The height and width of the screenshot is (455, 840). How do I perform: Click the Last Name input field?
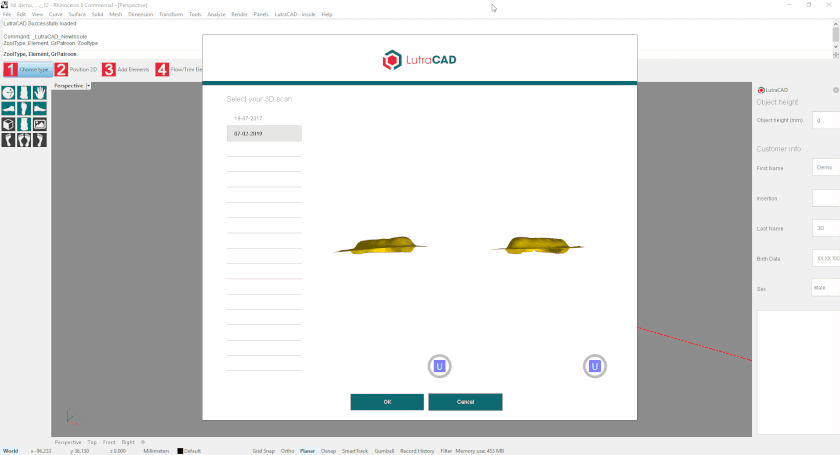(826, 228)
